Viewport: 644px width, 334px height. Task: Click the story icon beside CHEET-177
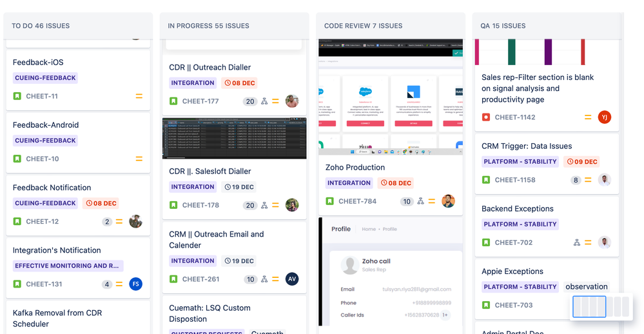pyautogui.click(x=173, y=101)
